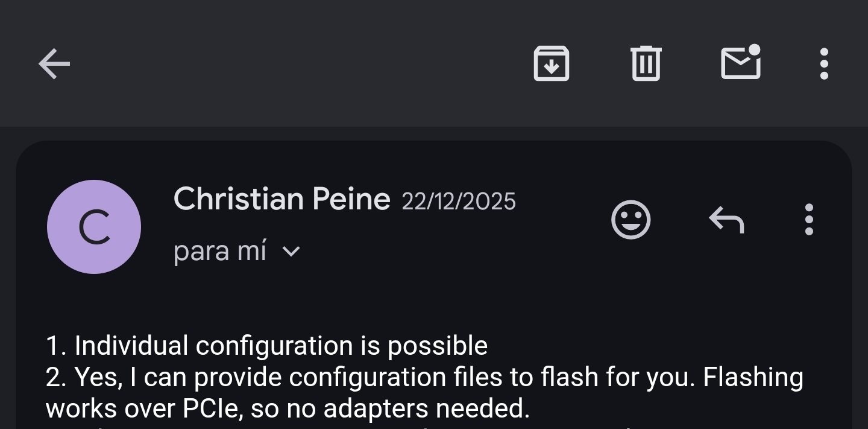Image resolution: width=868 pixels, height=429 pixels.
Task: Archive this email conversation
Action: (551, 63)
